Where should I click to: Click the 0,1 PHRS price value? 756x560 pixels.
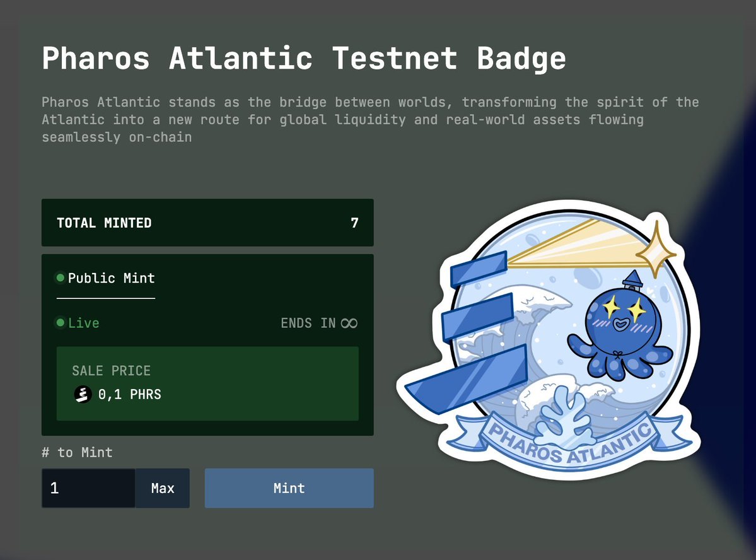(x=130, y=395)
